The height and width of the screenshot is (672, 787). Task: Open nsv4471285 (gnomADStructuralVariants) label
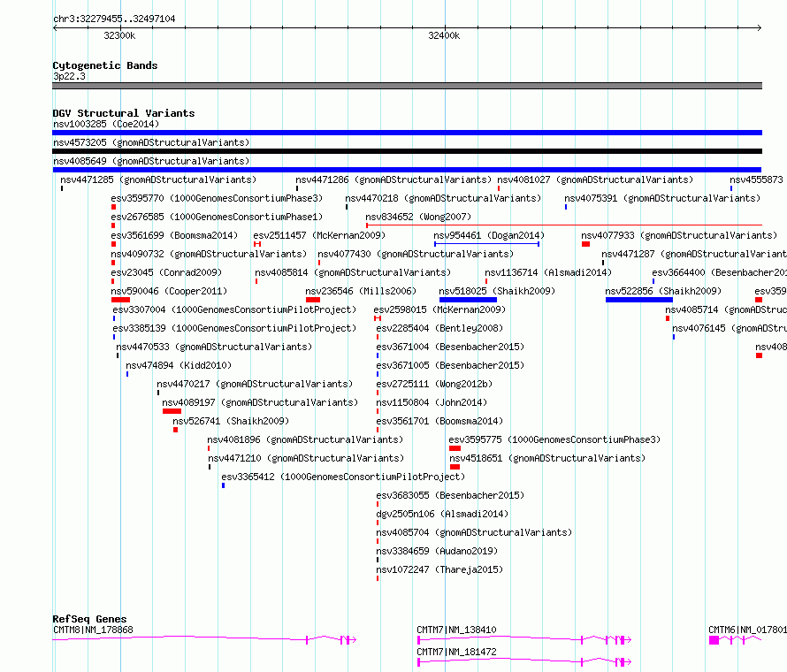[x=158, y=179]
